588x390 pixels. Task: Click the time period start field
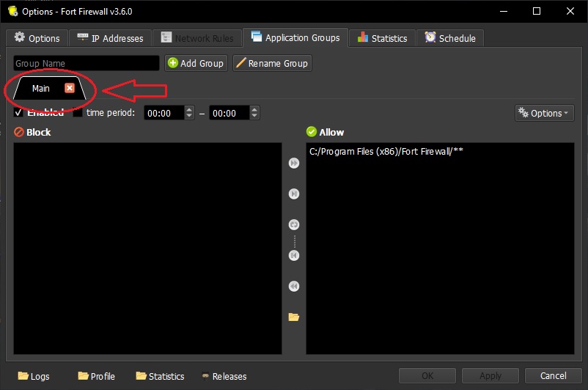click(164, 113)
